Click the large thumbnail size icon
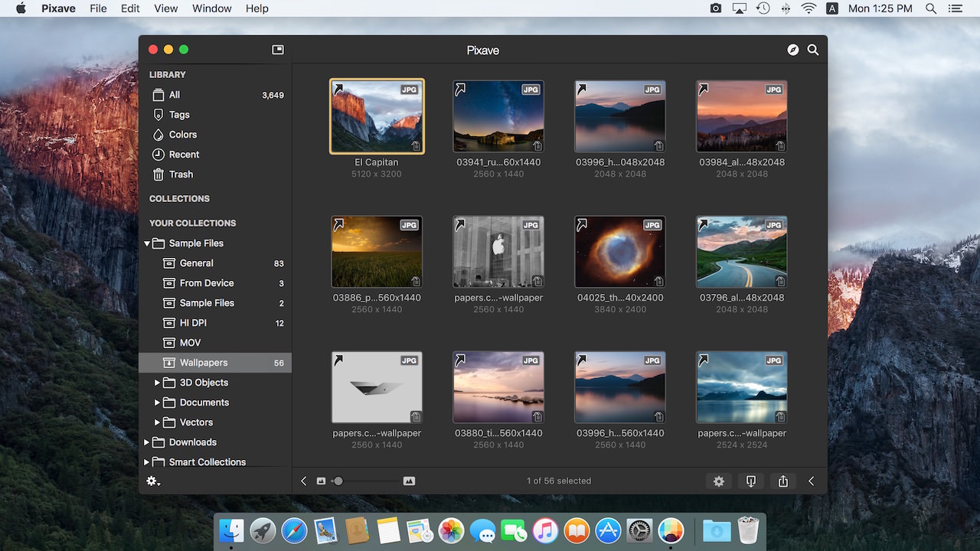Image resolution: width=980 pixels, height=551 pixels. point(409,481)
